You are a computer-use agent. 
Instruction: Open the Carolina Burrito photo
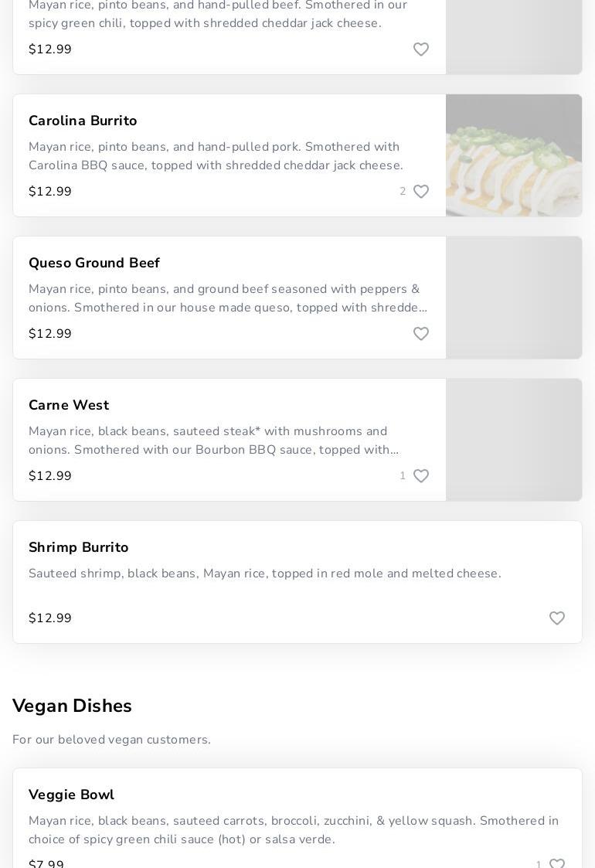pyautogui.click(x=514, y=155)
